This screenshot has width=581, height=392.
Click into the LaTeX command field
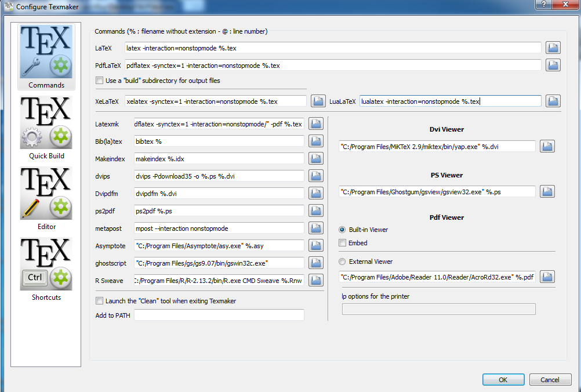(333, 48)
